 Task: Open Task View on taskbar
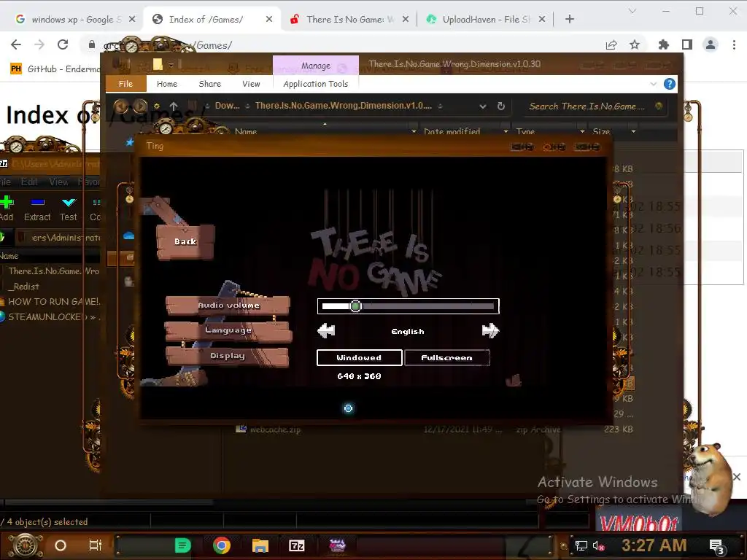click(x=96, y=545)
